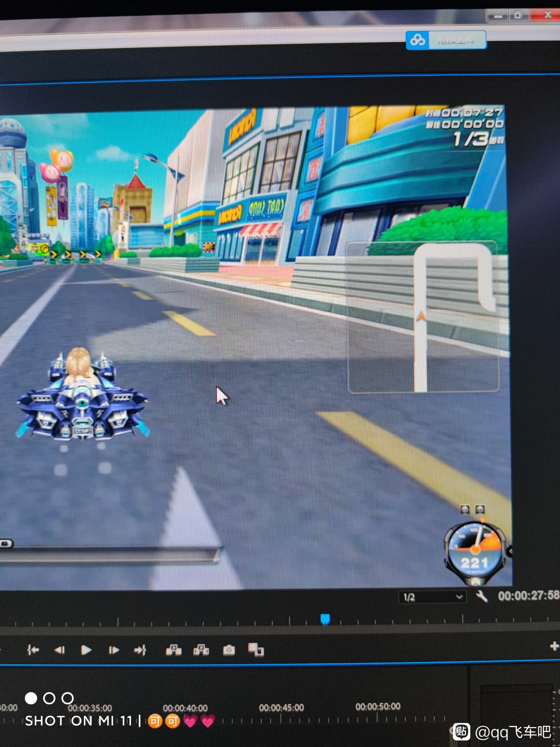Step back one frame

pyautogui.click(x=59, y=650)
